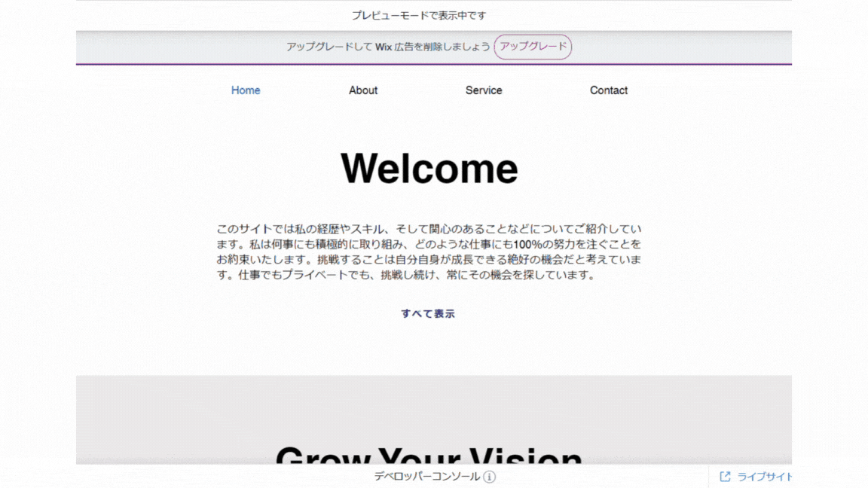868x488 pixels.
Task: Click the info icon beside デベロッパーコンソール
Action: pyautogui.click(x=489, y=477)
